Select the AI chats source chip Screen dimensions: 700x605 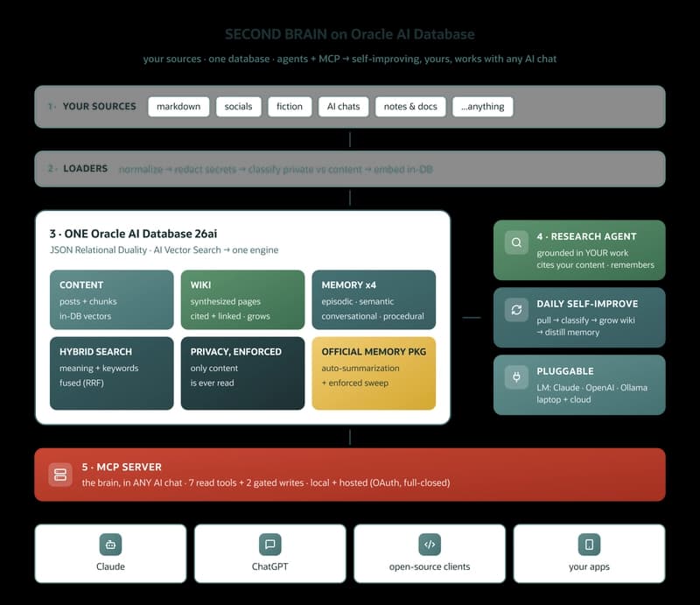[343, 107]
